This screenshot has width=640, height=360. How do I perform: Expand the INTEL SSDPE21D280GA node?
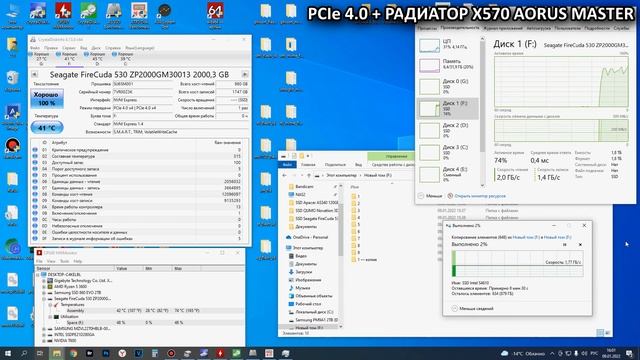44,335
